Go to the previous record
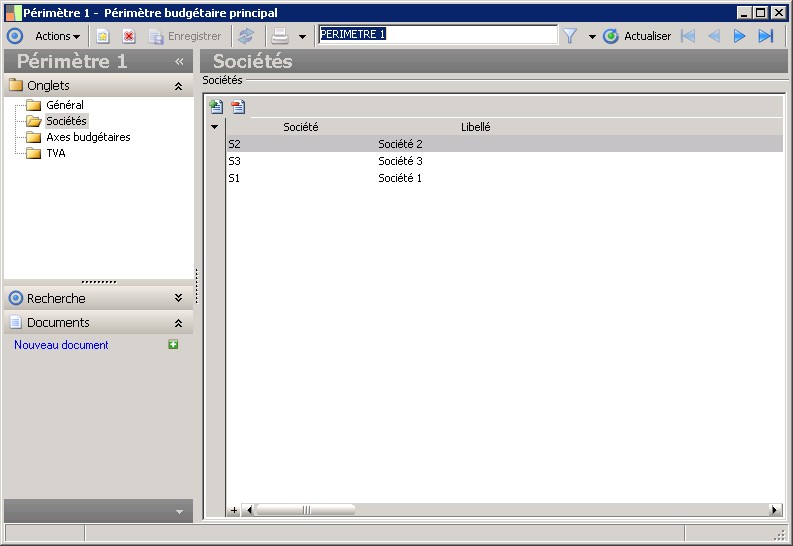 [714, 36]
